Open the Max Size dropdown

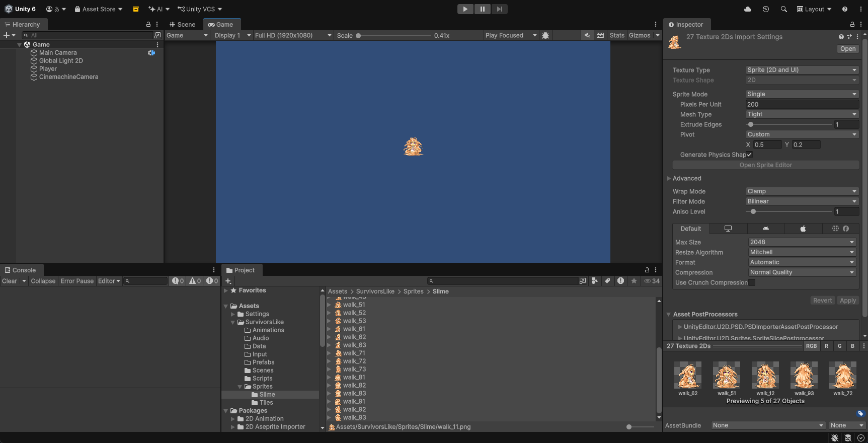click(x=802, y=242)
